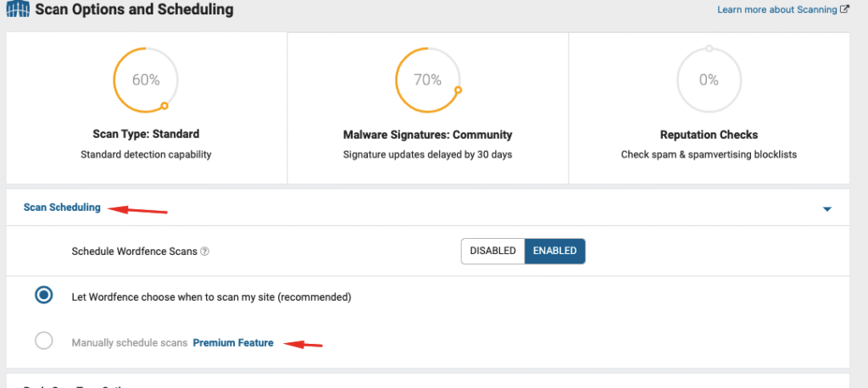Expand the partially visible section below scheduling
Screen dimensions: 868x388
(428, 381)
